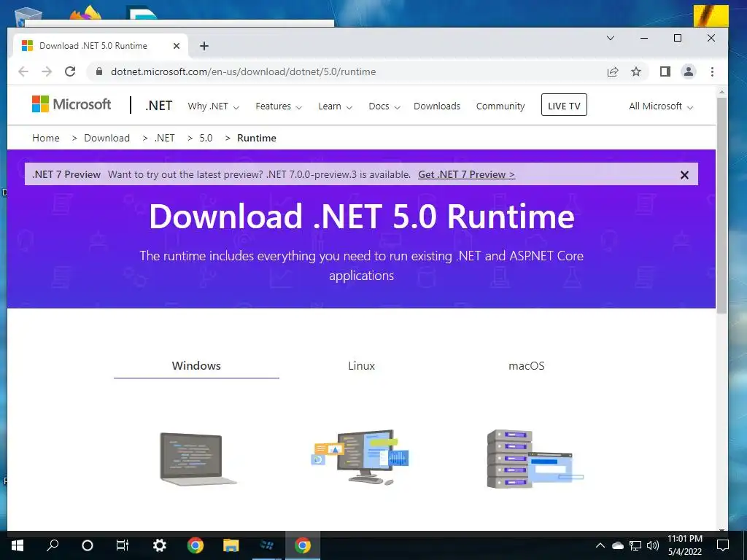Open taskbar search magnifier
747x560 pixels.
pos(53,545)
